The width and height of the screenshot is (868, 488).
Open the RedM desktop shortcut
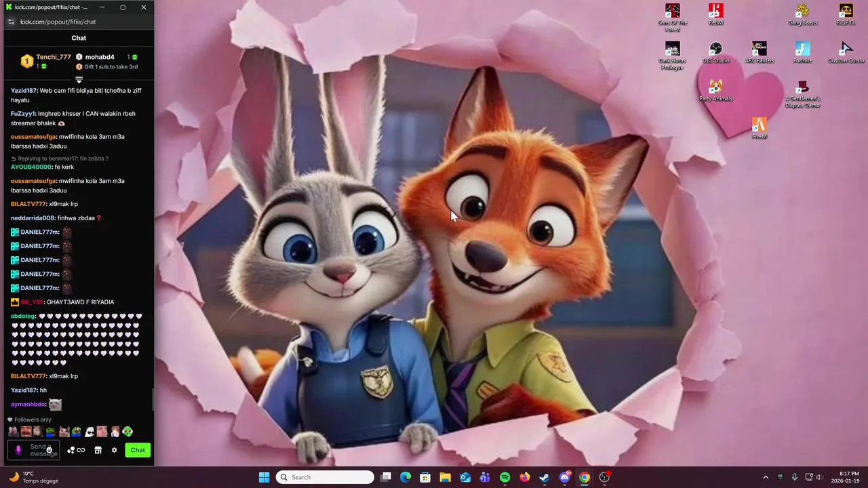(x=716, y=14)
